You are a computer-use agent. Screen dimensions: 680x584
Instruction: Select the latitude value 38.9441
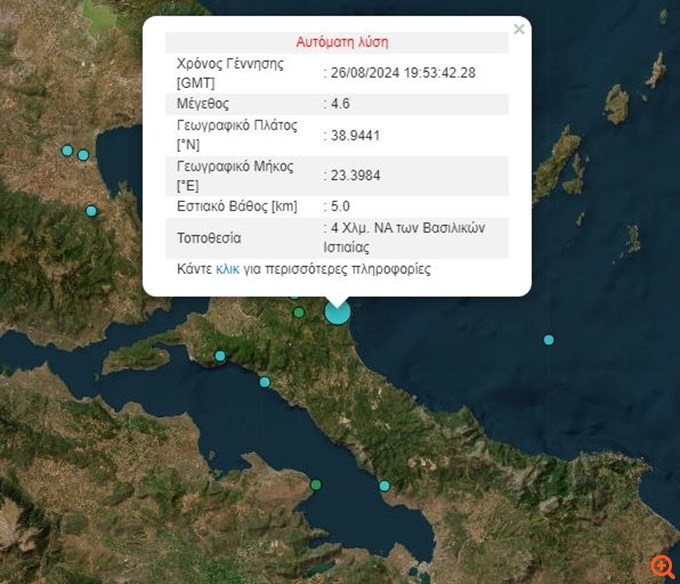click(355, 134)
